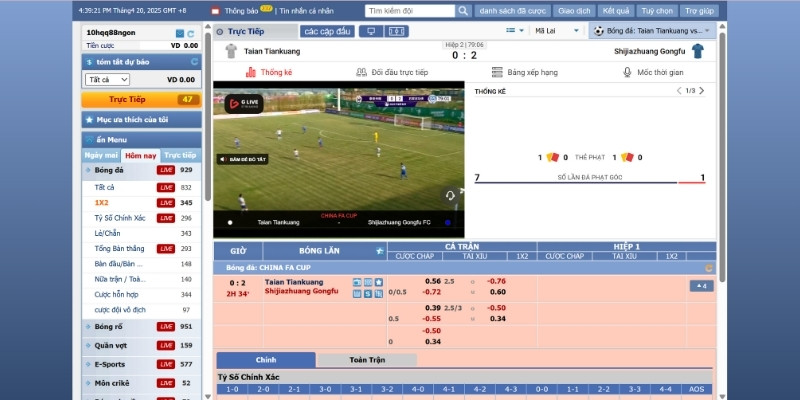Select Cược hỗn hợp in sidebar
800x400 pixels.
point(141,294)
